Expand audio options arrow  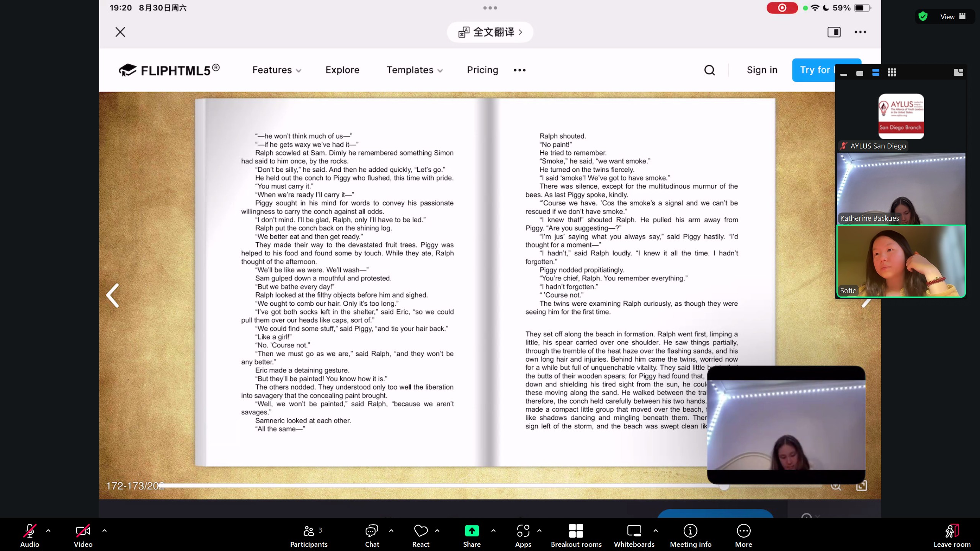48,531
